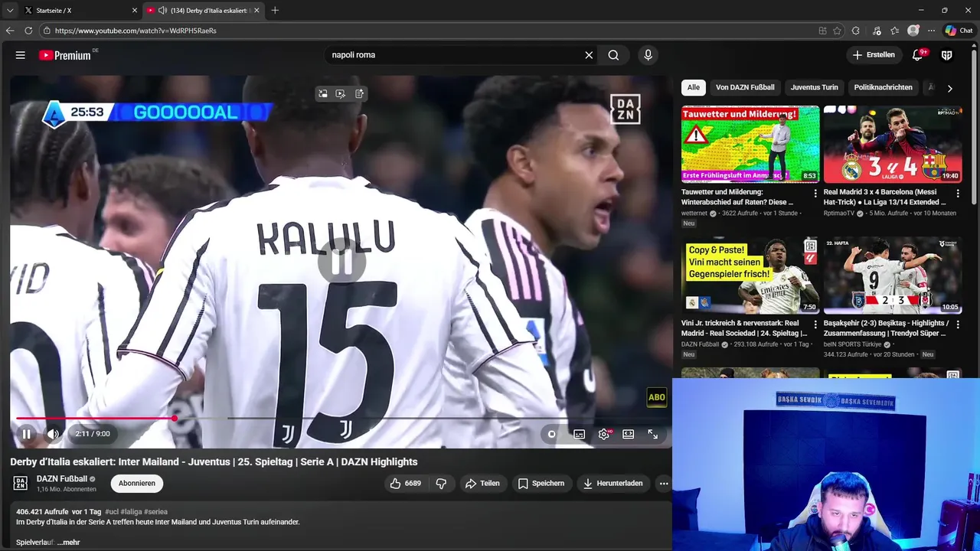
Task: Open the Tauwetter und Milderung thumbnail
Action: click(750, 144)
